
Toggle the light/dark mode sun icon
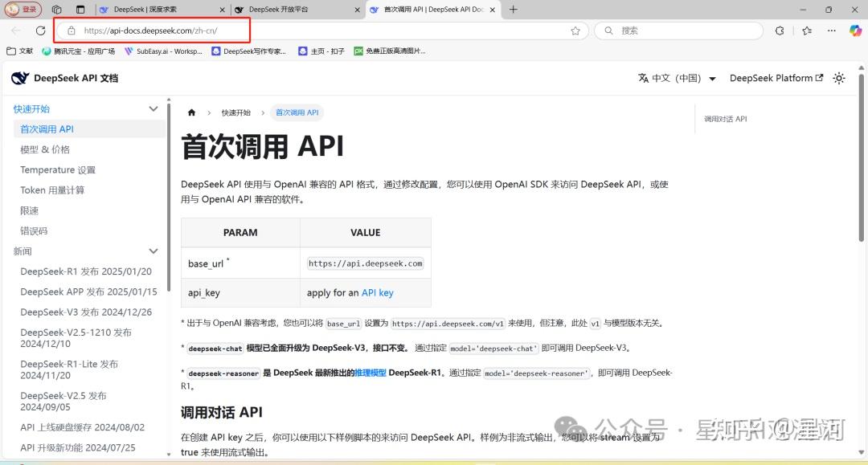pyautogui.click(x=839, y=79)
